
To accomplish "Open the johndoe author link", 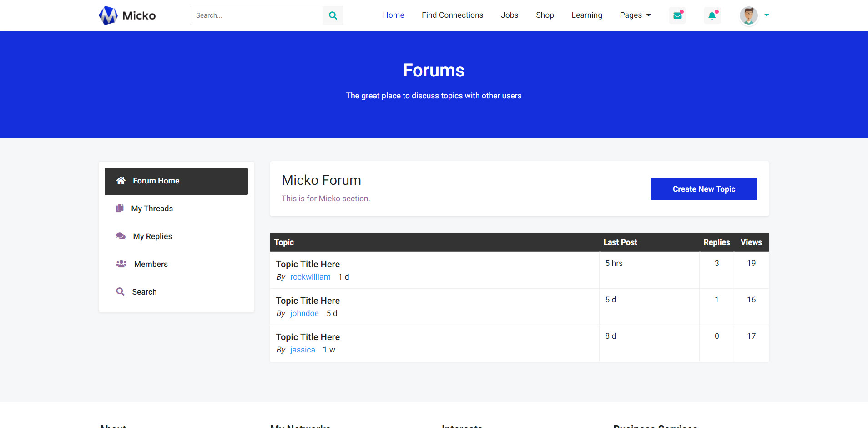I will point(304,313).
